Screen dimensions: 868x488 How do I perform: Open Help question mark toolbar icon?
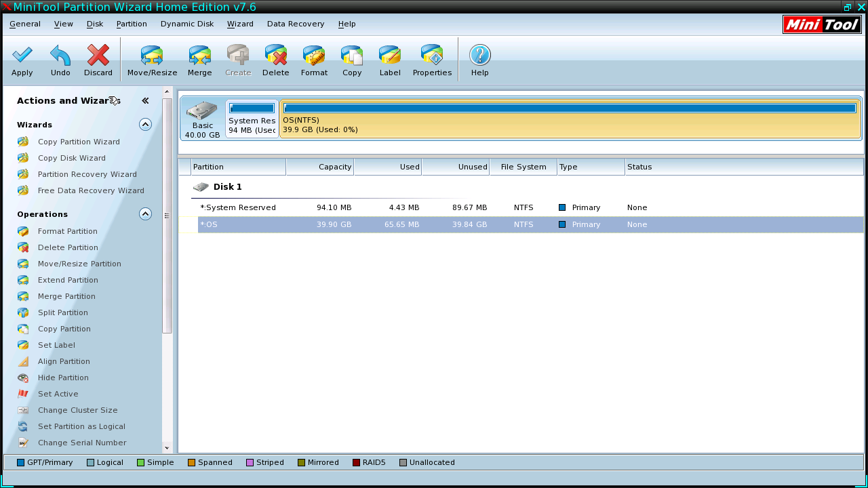pos(480,56)
